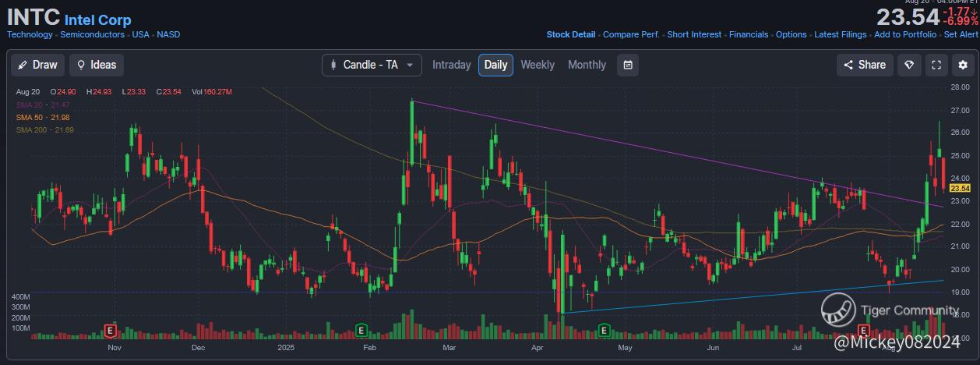This screenshot has height=365, width=980.
Task: Open the Semiconductors industry link
Action: [x=92, y=34]
